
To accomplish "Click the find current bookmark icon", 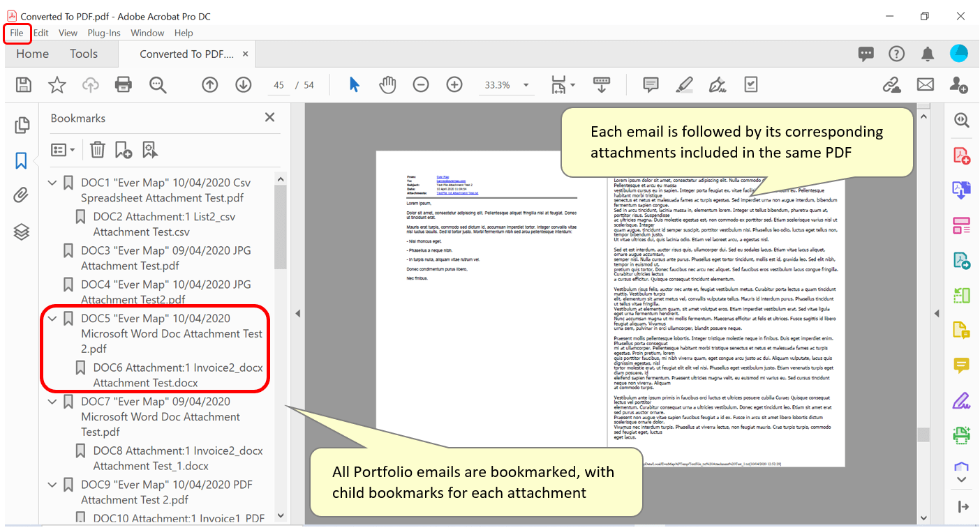I will (x=150, y=149).
